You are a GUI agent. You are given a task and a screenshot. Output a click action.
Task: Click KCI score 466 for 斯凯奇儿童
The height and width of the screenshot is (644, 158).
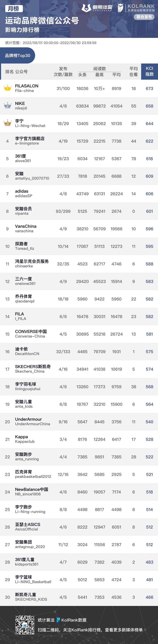point(149,597)
